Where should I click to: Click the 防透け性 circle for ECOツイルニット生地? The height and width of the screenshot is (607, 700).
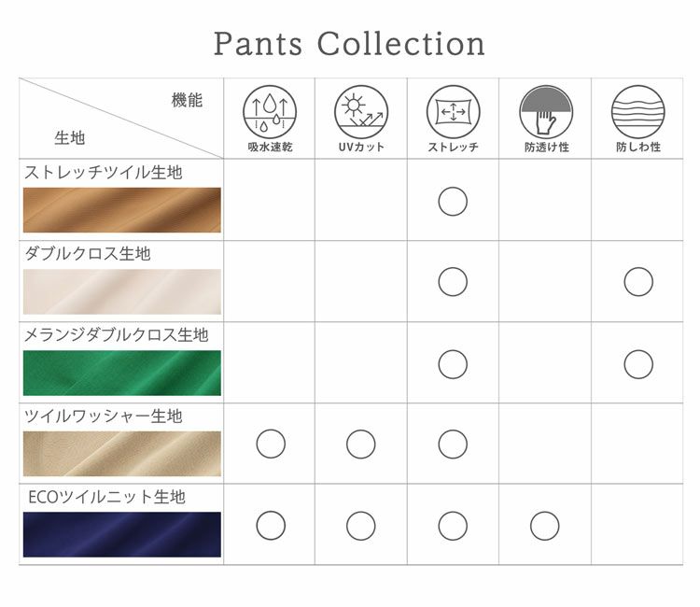click(x=545, y=526)
